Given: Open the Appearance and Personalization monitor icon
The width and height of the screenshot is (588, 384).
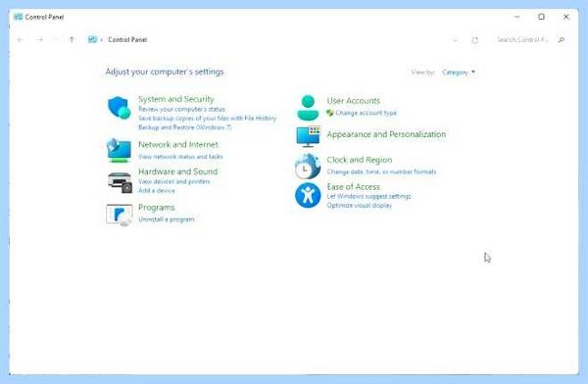Looking at the screenshot, I should [308, 136].
